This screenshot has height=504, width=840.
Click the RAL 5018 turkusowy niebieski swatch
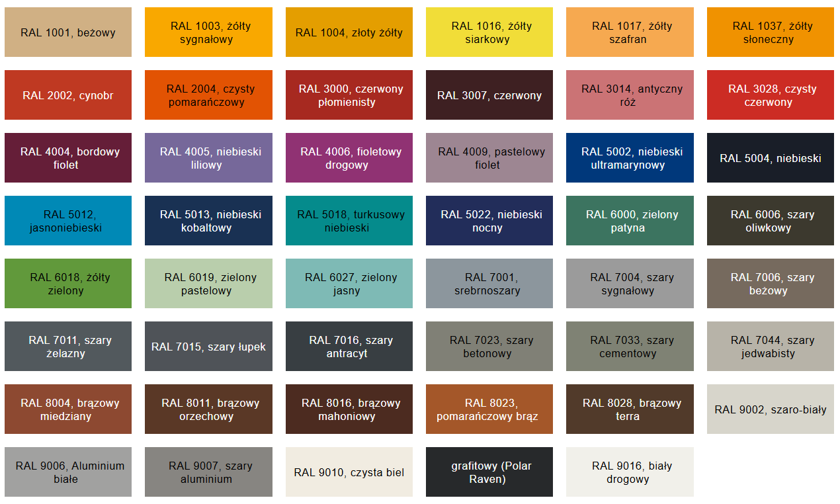coord(349,221)
